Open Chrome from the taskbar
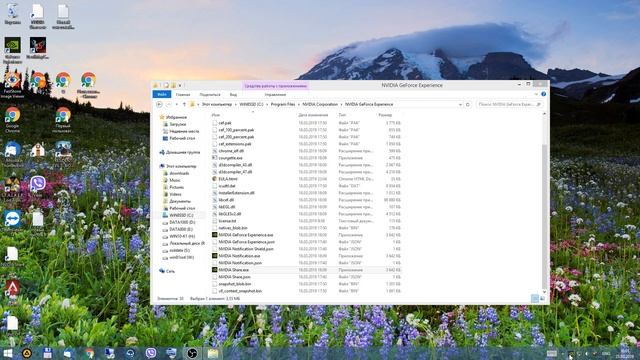Image resolution: width=640 pixels, height=360 pixels. point(89,353)
